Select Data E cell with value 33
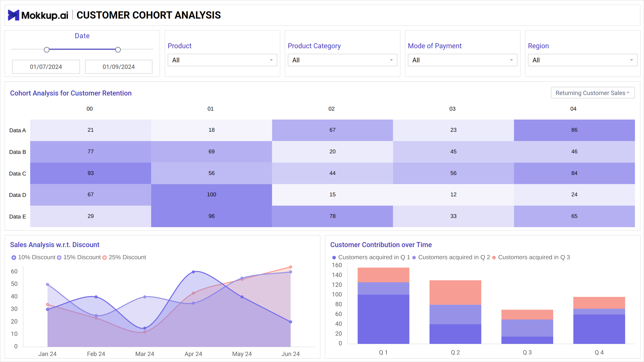The width and height of the screenshot is (644, 362). pos(453,216)
